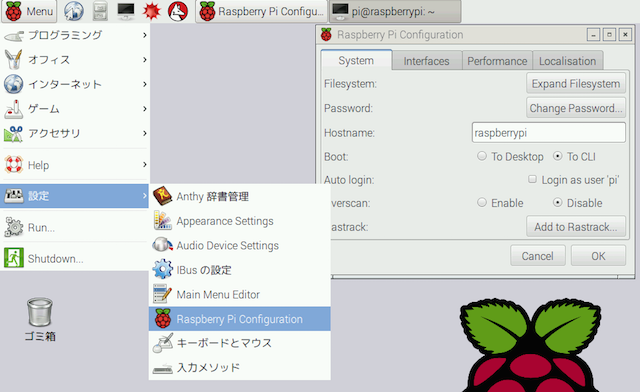Click raspberry icon in configuration window title bar
The width and height of the screenshot is (640, 392).
click(326, 35)
